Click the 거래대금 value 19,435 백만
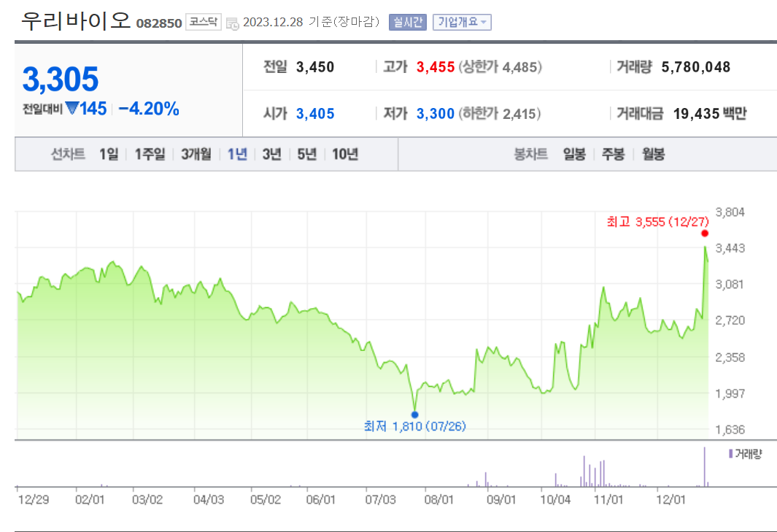This screenshot has width=777, height=532. [710, 114]
